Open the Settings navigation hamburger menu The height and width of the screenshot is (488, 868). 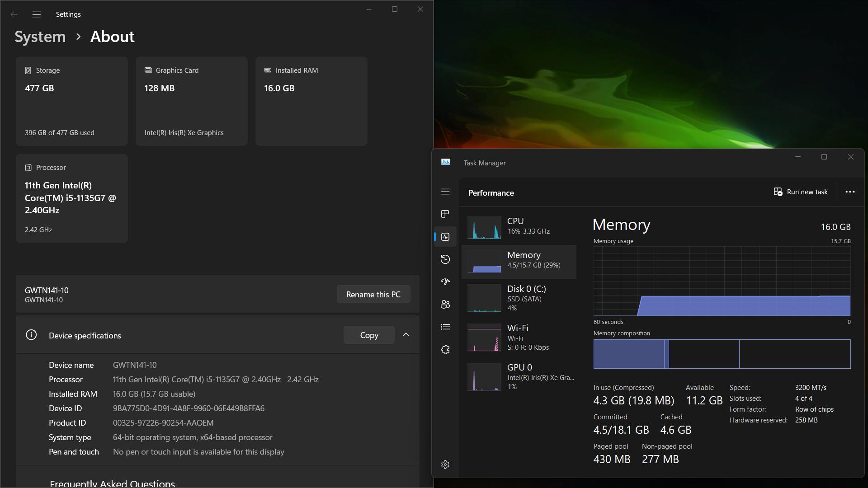tap(37, 14)
